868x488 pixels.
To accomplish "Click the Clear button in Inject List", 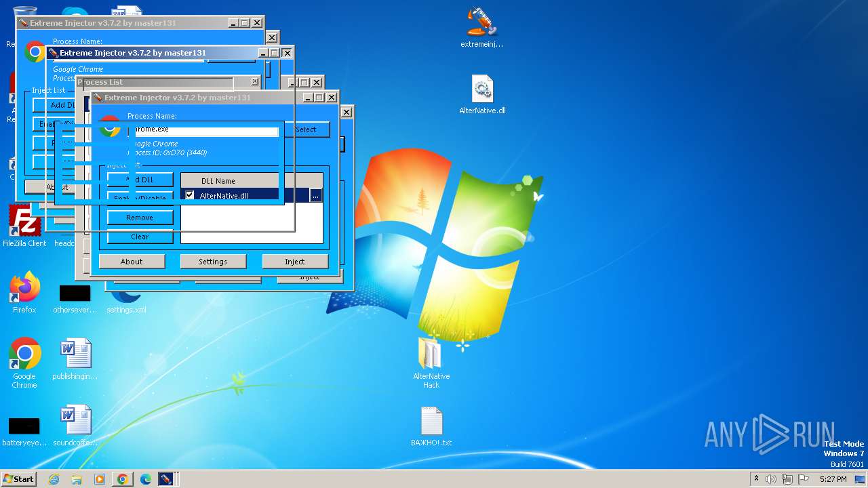I will point(140,237).
